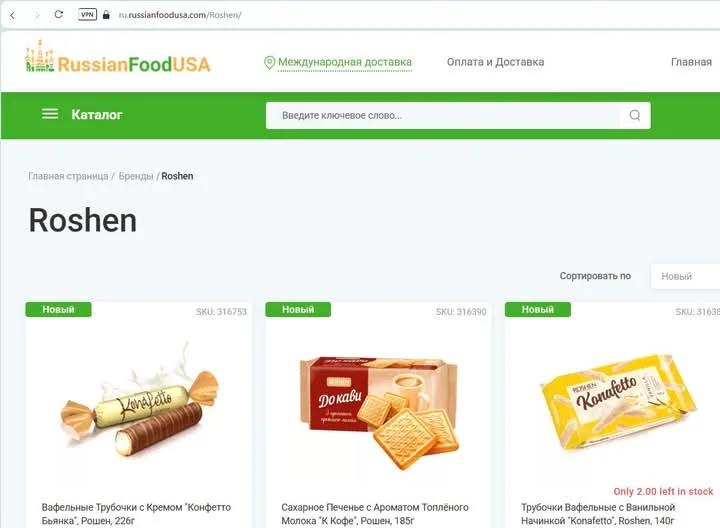Click the browser back arrow
This screenshot has width=720, height=528.
pos(13,15)
